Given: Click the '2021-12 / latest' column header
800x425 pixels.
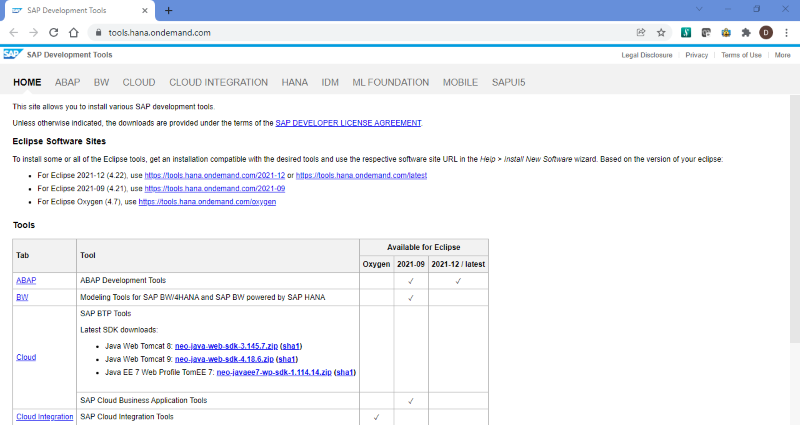Looking at the screenshot, I should pos(458,264).
